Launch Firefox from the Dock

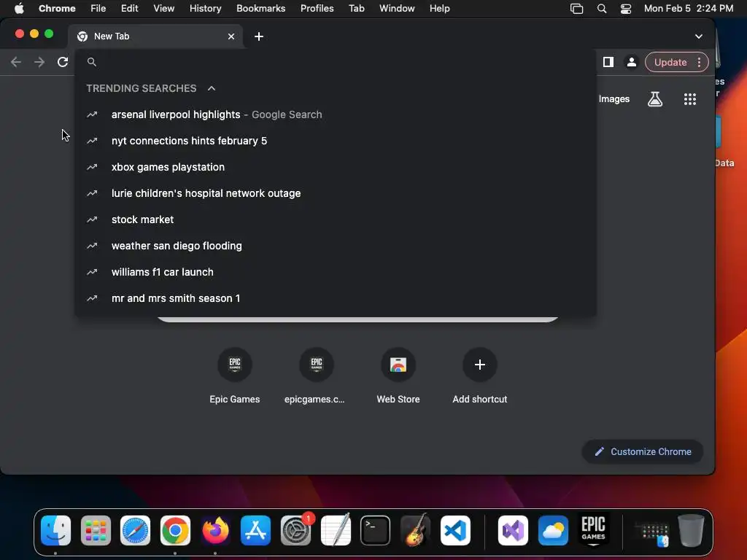coord(215,531)
